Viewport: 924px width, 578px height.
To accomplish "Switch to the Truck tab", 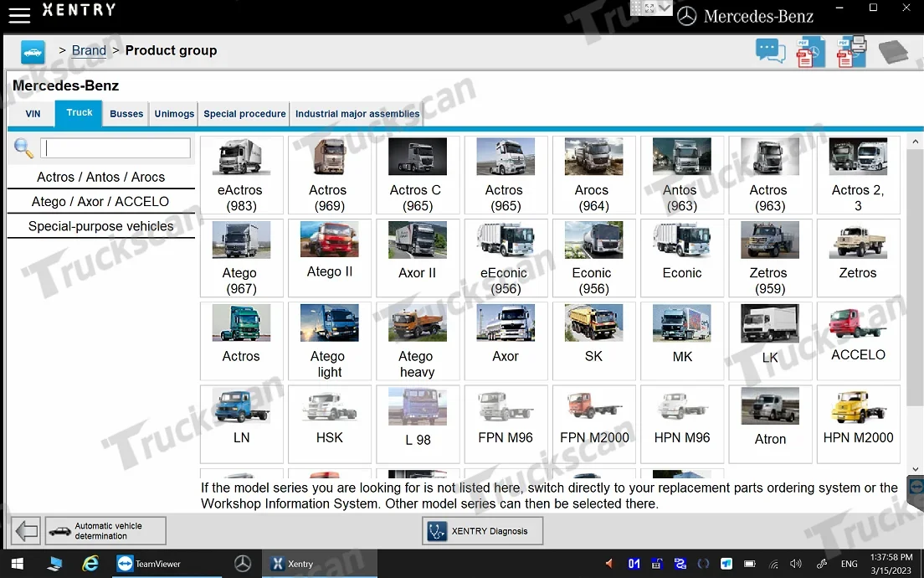I will (x=79, y=112).
